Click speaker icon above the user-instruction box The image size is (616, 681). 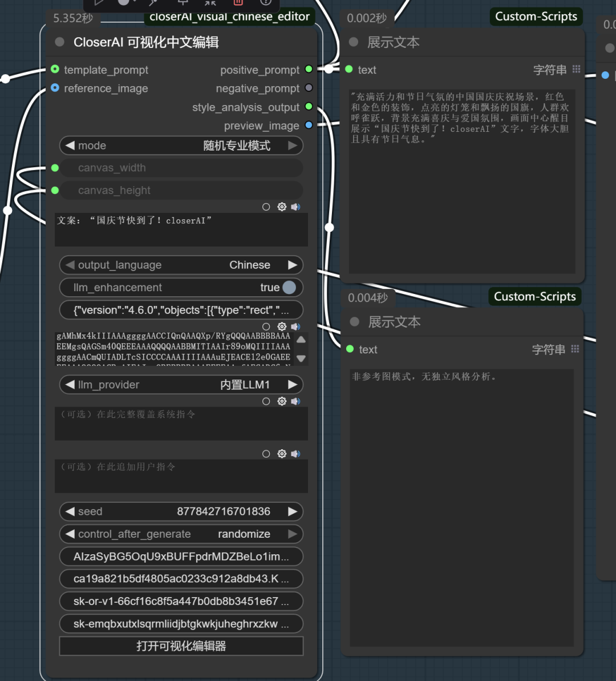point(295,453)
